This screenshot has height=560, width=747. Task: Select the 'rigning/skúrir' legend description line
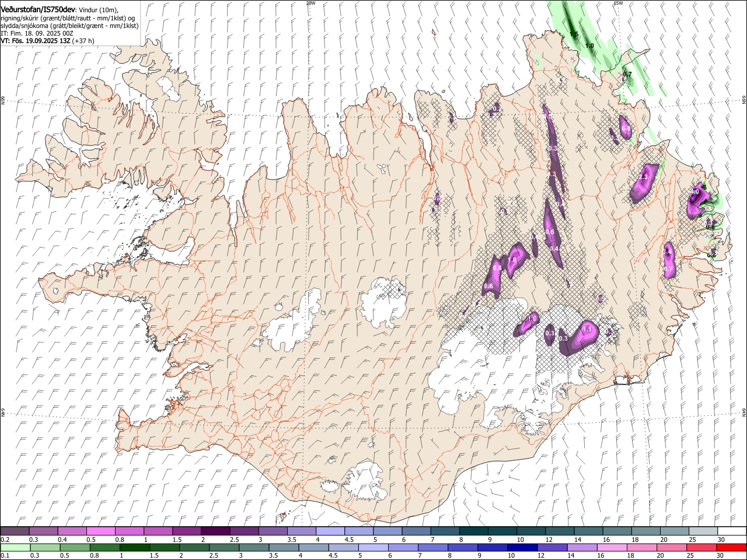point(68,17)
